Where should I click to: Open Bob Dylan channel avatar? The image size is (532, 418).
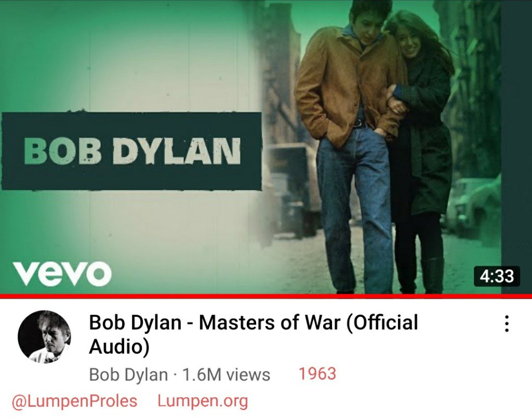(x=45, y=336)
